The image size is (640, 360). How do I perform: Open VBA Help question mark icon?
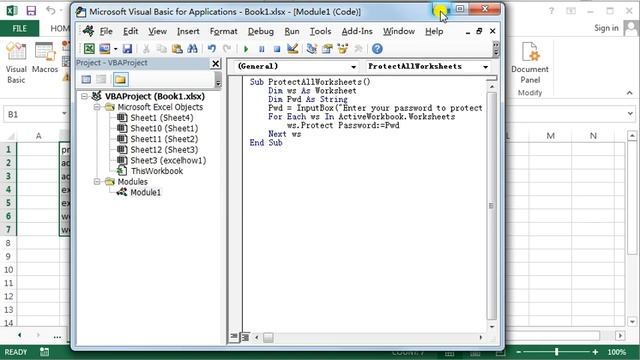(x=377, y=49)
